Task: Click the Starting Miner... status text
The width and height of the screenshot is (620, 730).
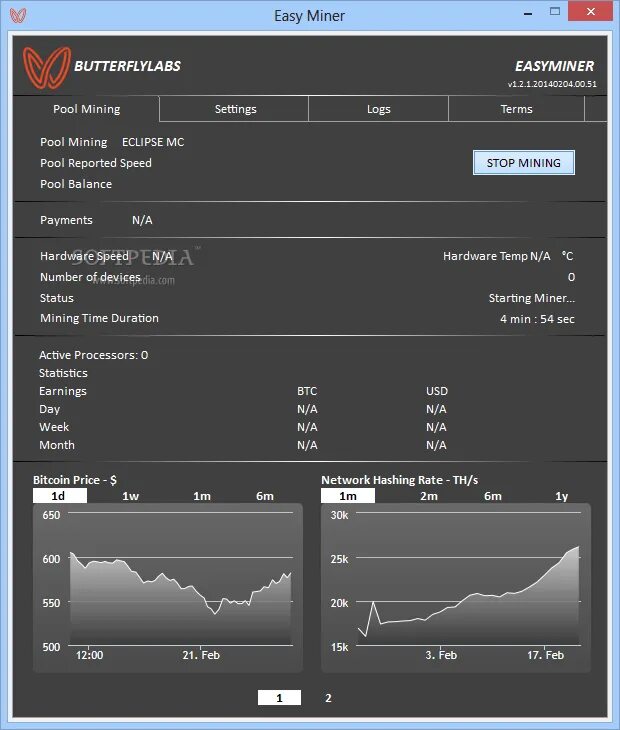Action: [532, 298]
